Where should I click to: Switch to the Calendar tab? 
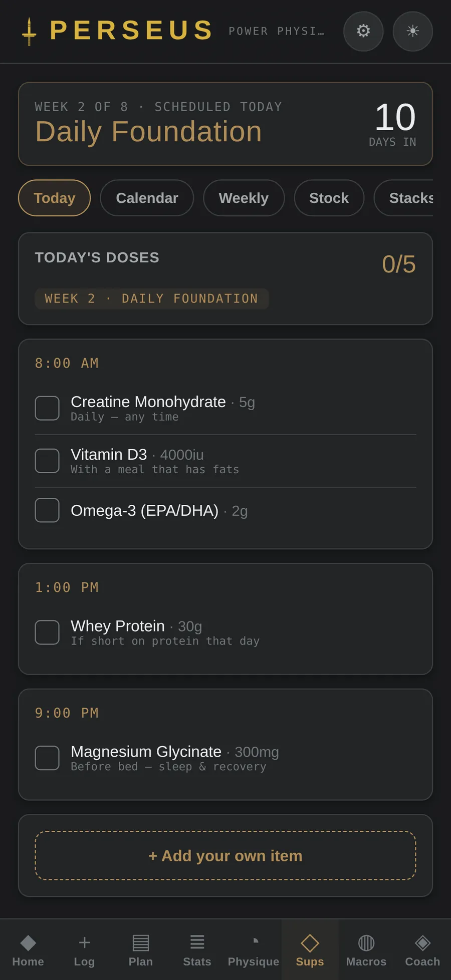[x=147, y=198]
